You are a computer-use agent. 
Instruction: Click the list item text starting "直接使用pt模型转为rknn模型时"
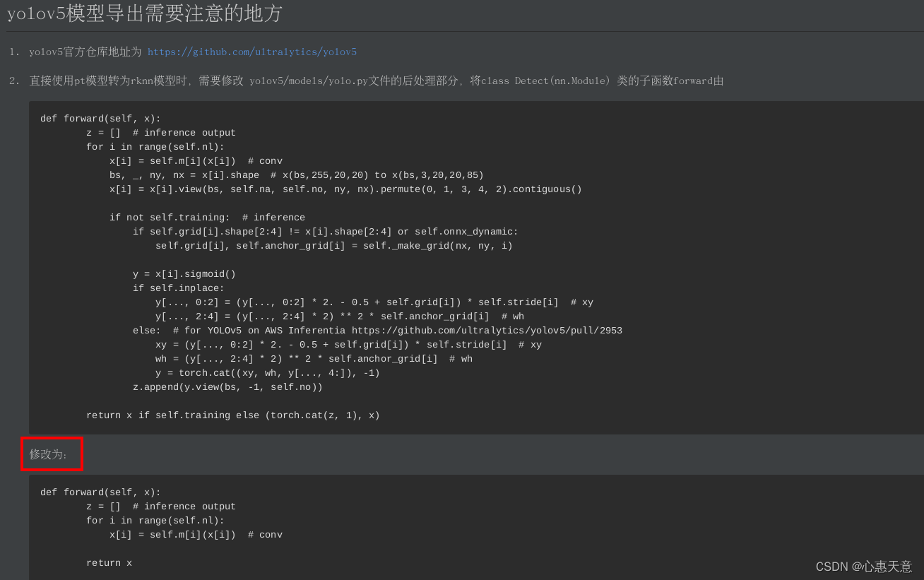coord(377,81)
